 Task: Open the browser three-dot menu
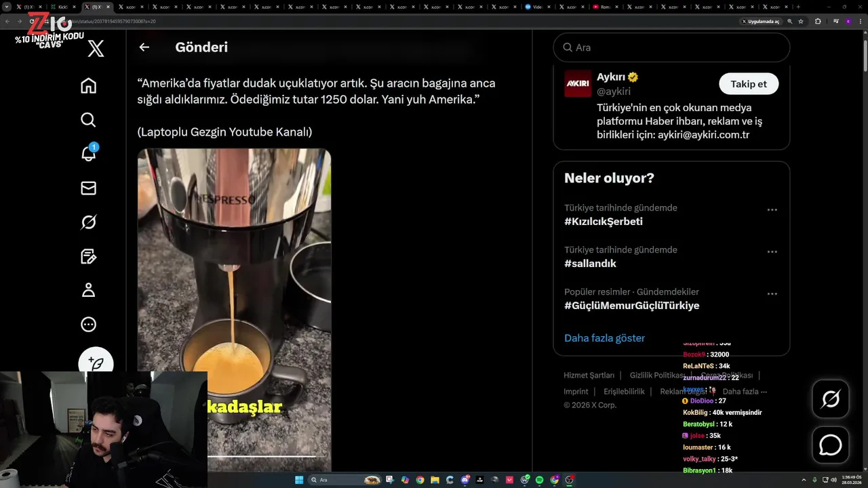(x=861, y=21)
